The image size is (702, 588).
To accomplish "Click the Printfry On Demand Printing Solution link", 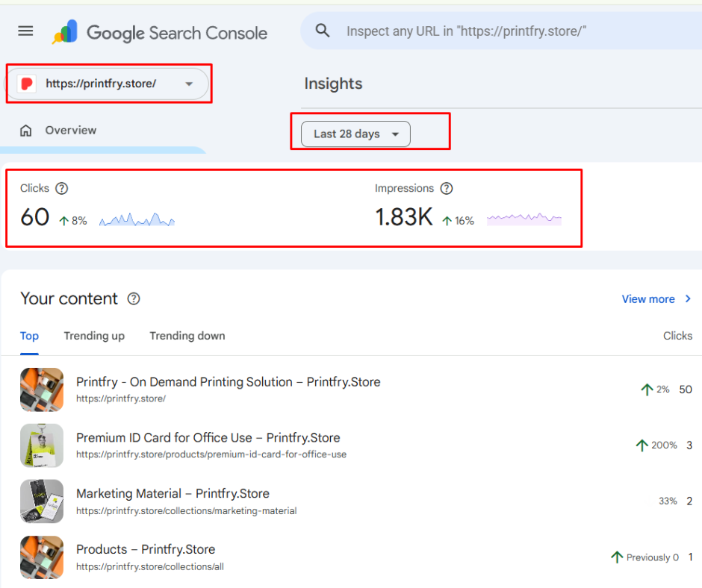I will (229, 381).
